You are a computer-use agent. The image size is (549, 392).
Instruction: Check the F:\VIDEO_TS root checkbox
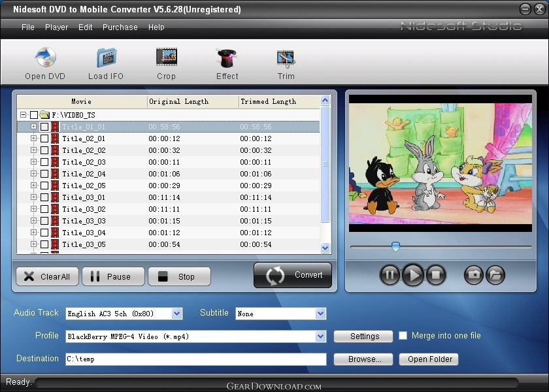tap(34, 115)
